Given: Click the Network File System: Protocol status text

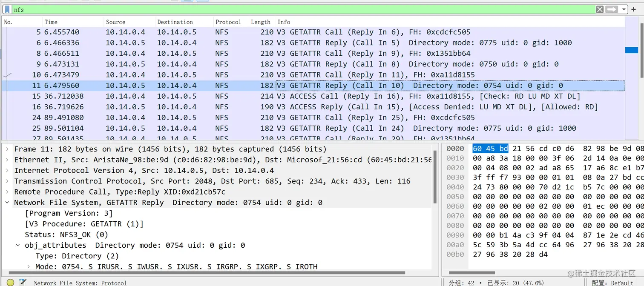Looking at the screenshot, I should click(80, 283).
